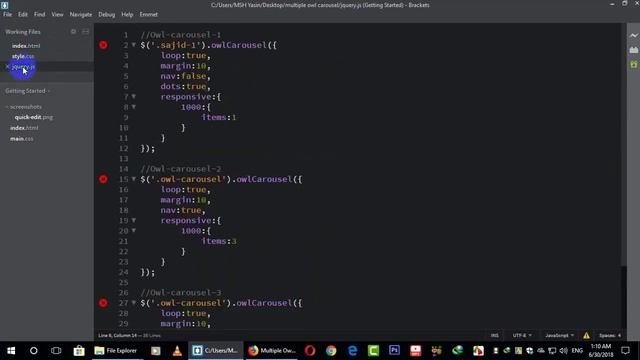Viewport: 640px width, 360px height.
Task: Click the Working Files header
Action: pyautogui.click(x=23, y=32)
